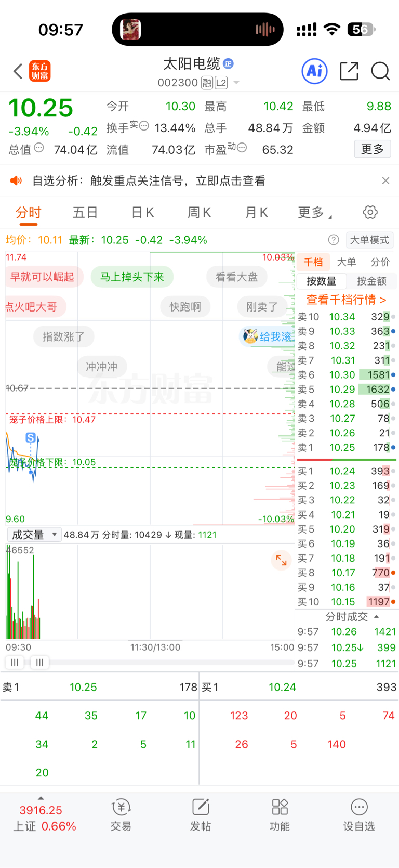Tap the info bubble next to 总值

pyautogui.click(x=39, y=148)
